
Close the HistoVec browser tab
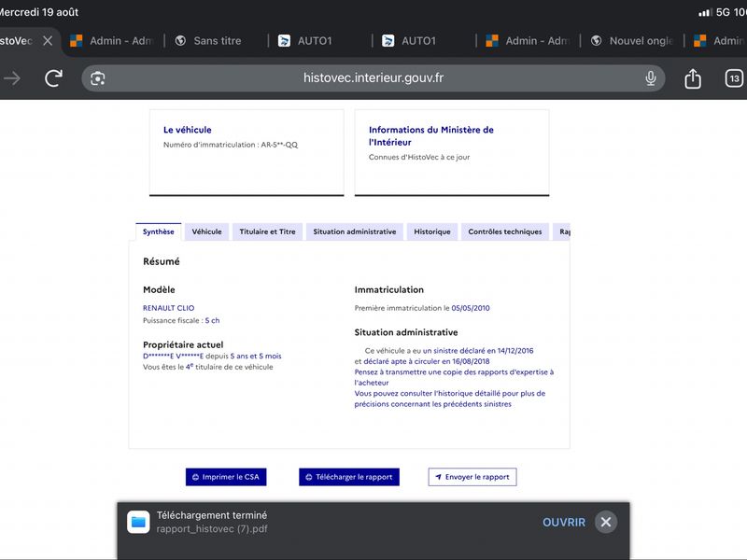coord(48,41)
